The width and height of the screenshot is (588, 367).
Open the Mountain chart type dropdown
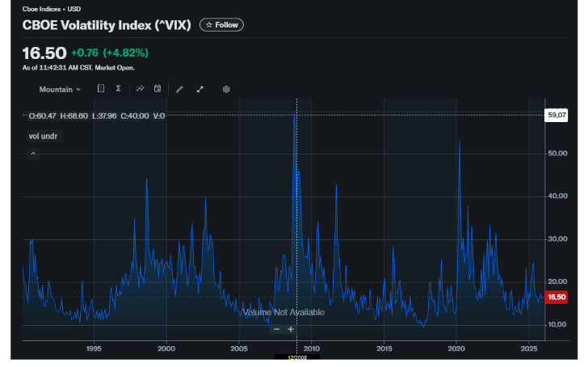60,89
